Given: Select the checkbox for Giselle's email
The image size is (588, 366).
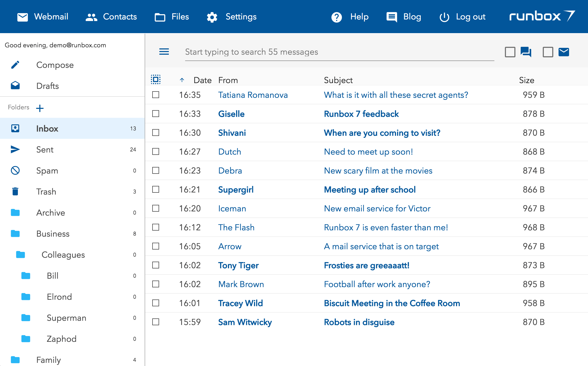Looking at the screenshot, I should 155,114.
